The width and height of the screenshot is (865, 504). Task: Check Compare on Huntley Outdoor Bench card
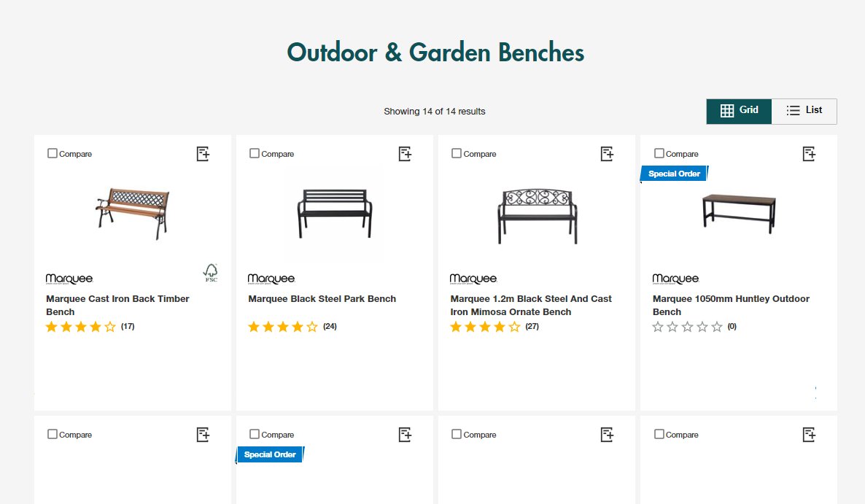pyautogui.click(x=659, y=153)
